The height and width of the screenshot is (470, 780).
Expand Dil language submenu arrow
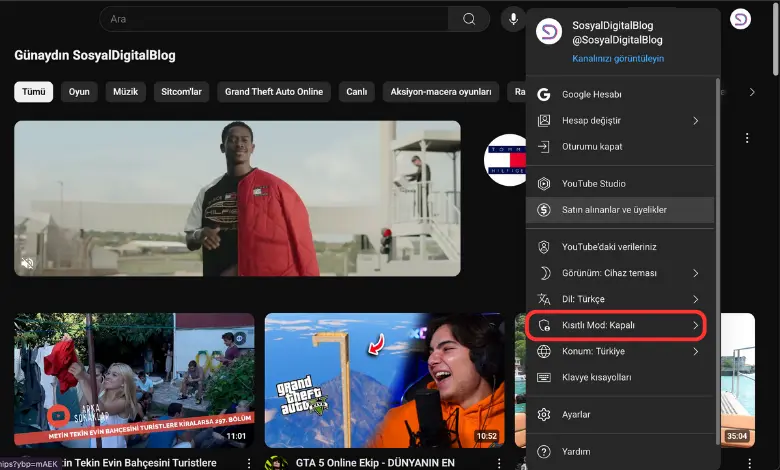point(695,299)
